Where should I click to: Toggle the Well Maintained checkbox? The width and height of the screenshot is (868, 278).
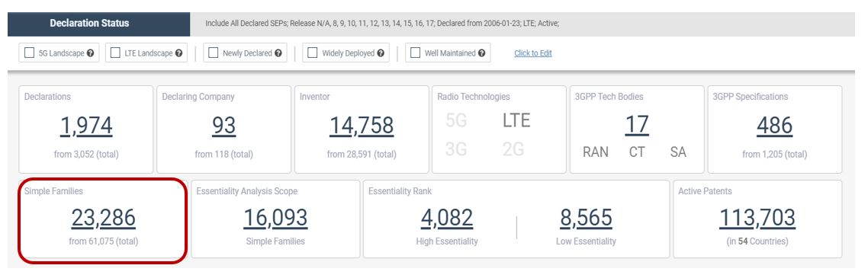[x=415, y=53]
